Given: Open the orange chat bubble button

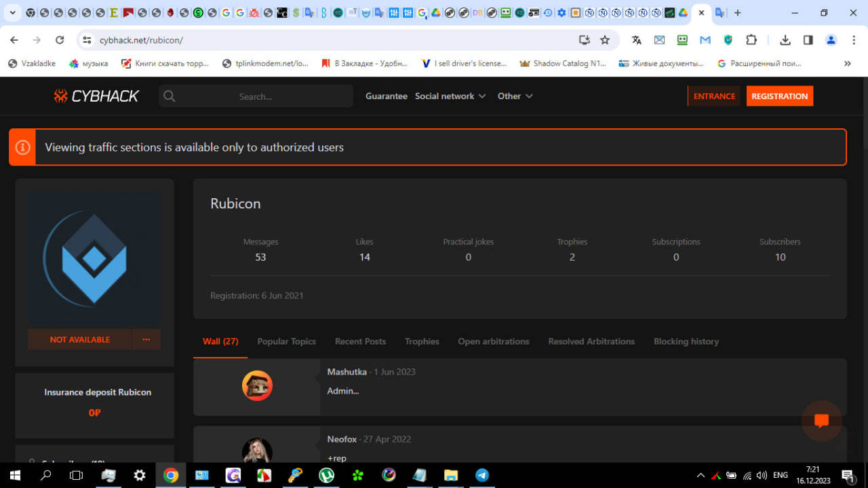Looking at the screenshot, I should (x=822, y=421).
